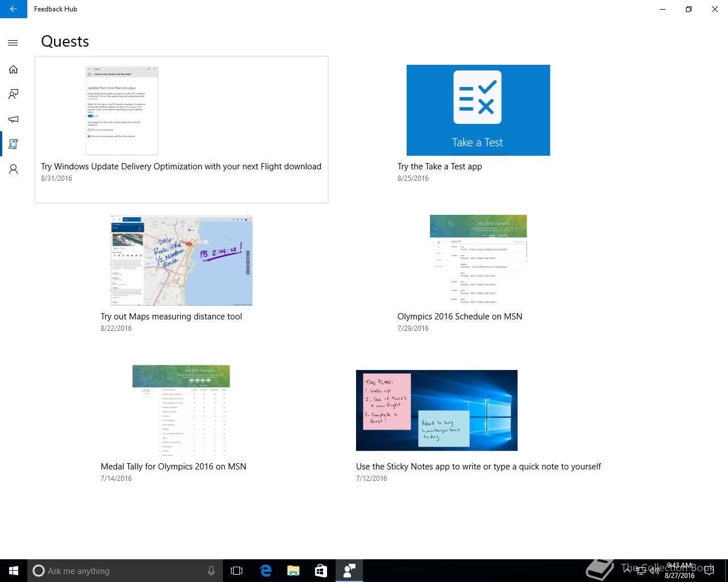The width and height of the screenshot is (728, 582).
Task: Click the Cortana microphone icon
Action: (x=211, y=571)
